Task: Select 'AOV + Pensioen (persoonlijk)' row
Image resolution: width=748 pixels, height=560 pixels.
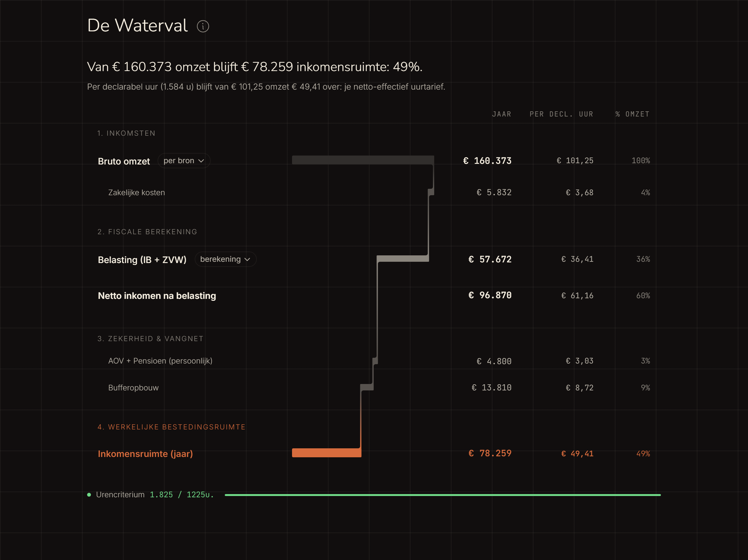Action: (x=160, y=361)
